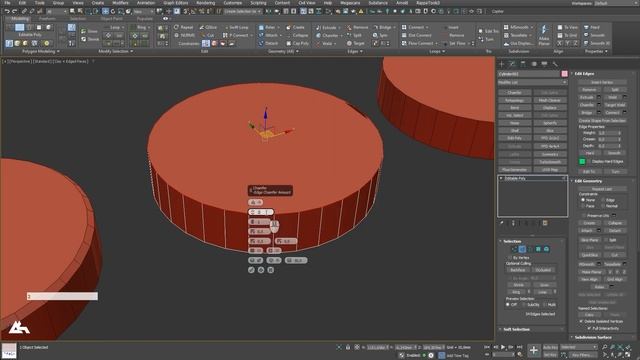Toggle Delete Isolated Vertices checkbox
The image size is (640, 360).
click(581, 321)
